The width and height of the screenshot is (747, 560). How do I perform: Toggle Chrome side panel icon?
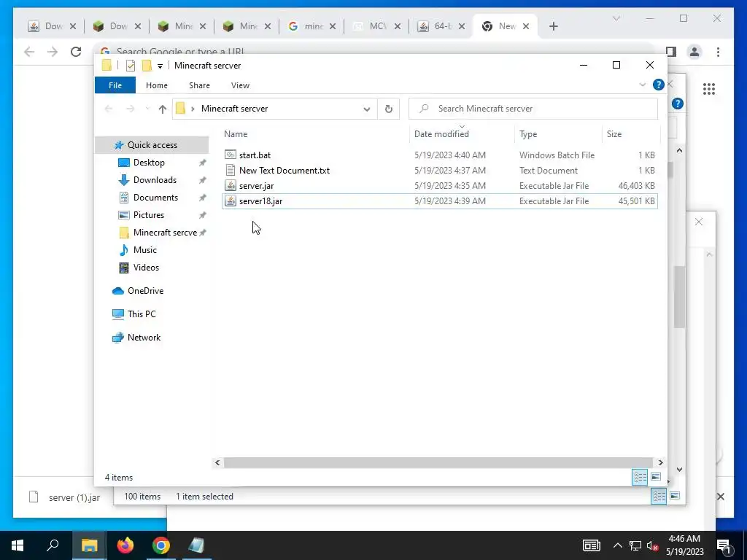coord(671,52)
